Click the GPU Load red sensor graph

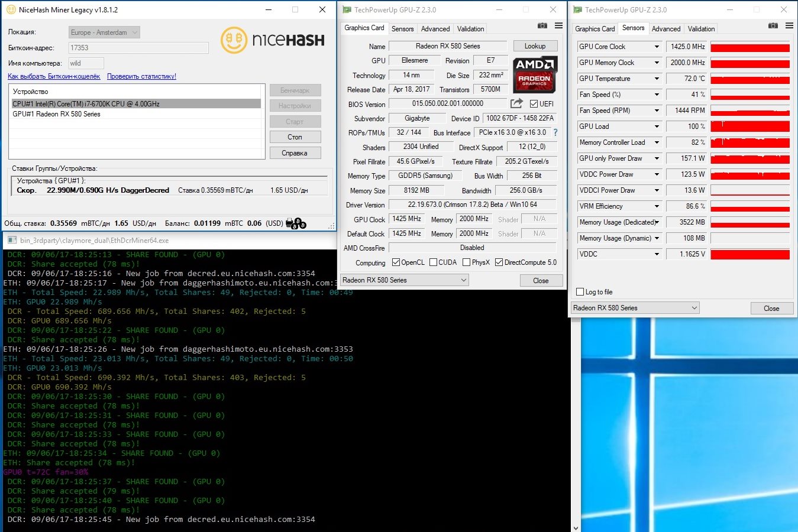tap(749, 126)
